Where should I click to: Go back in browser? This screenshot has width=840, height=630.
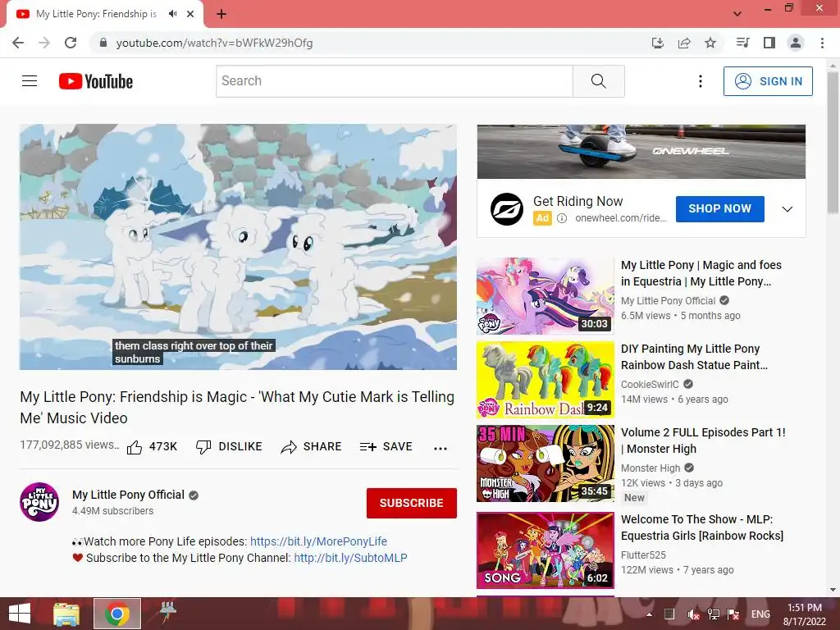click(x=18, y=43)
